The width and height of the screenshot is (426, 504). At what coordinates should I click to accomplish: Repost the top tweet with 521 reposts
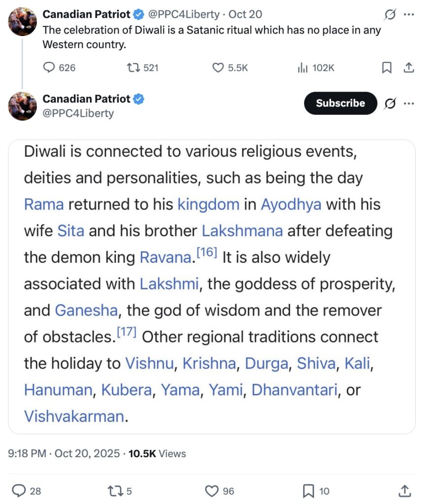[131, 68]
